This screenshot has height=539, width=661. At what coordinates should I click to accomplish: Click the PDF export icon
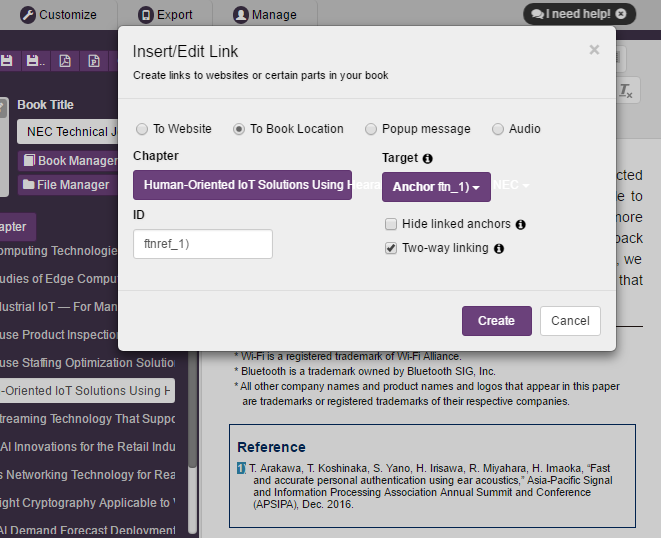65,61
